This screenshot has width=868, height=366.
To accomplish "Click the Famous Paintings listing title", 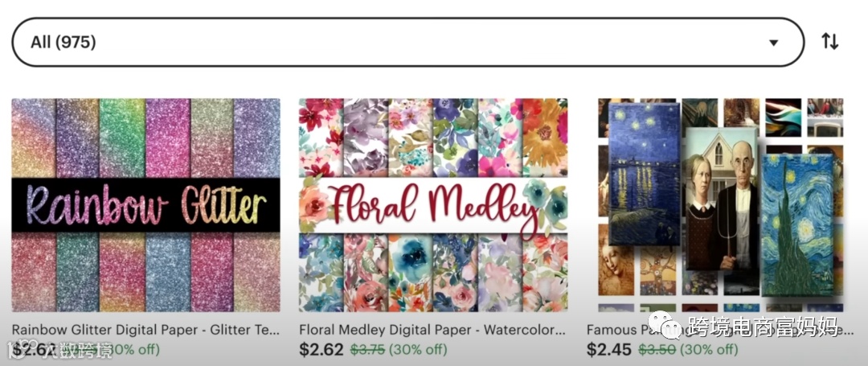I will (x=720, y=330).
